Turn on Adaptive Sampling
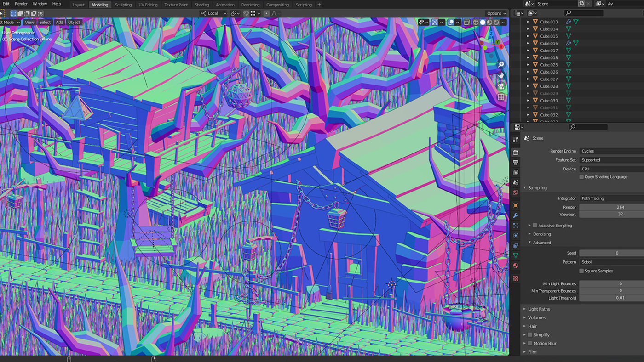 point(535,225)
